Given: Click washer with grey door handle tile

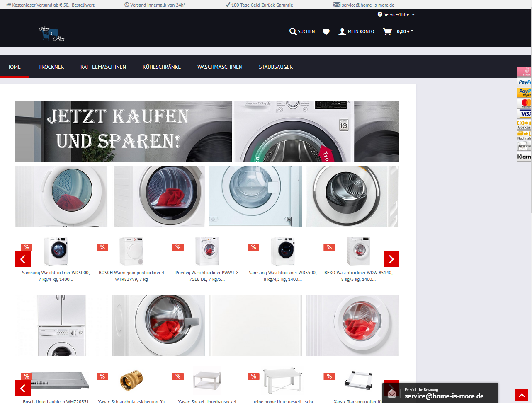Looking at the screenshot, I should click(x=158, y=326).
